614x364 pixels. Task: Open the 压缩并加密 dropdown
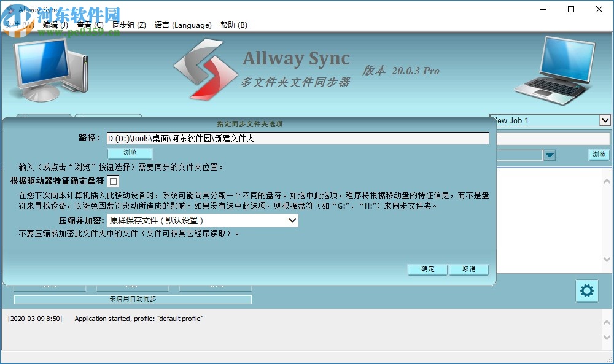click(x=293, y=220)
